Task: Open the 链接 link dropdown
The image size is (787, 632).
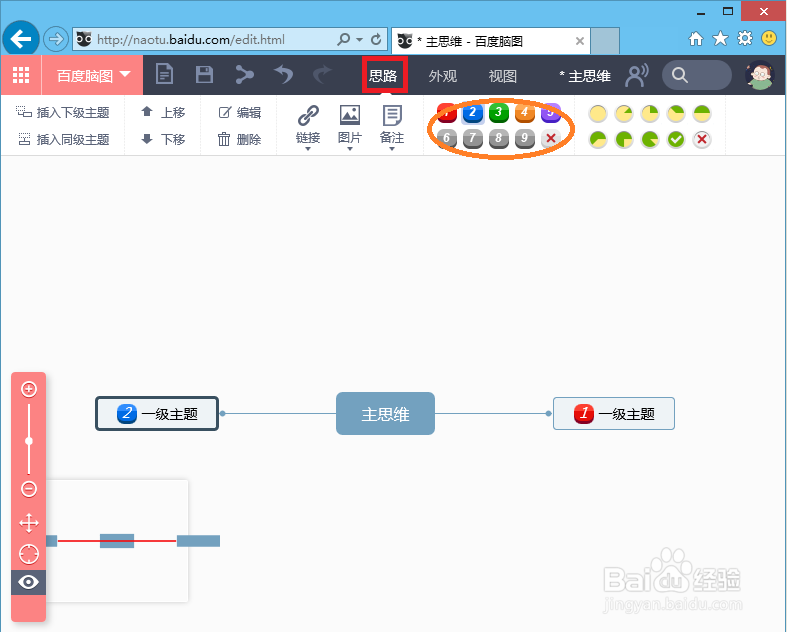Action: tap(308, 127)
